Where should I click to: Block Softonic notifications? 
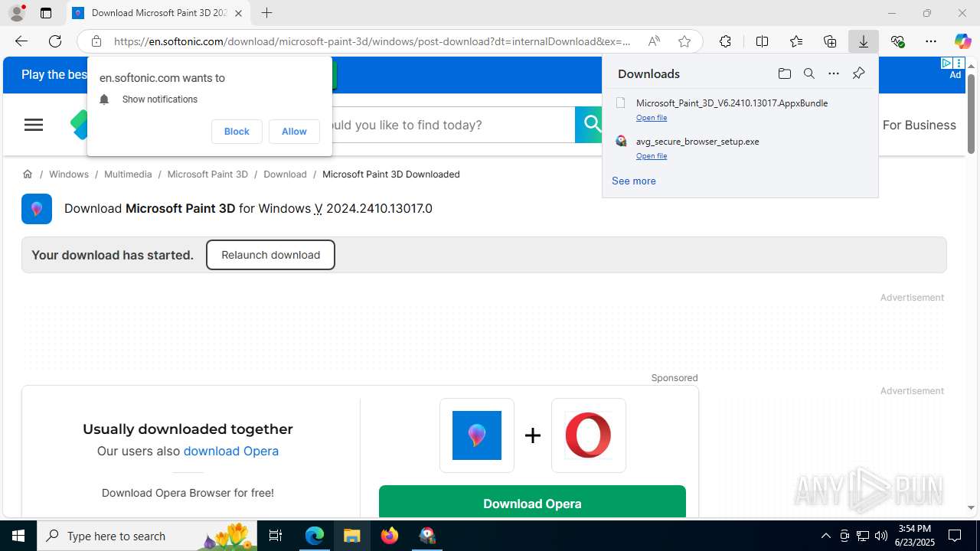pos(237,132)
